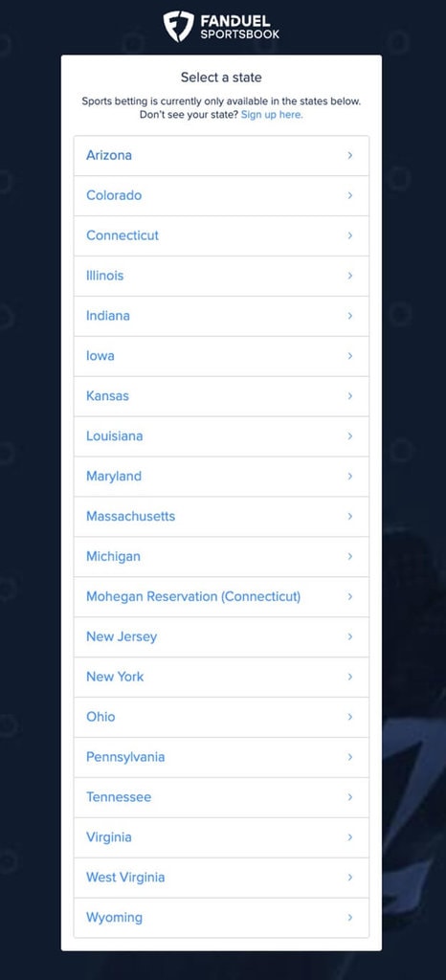Pick New Jersey as your state
The width and height of the screenshot is (446, 980).
pos(221,636)
